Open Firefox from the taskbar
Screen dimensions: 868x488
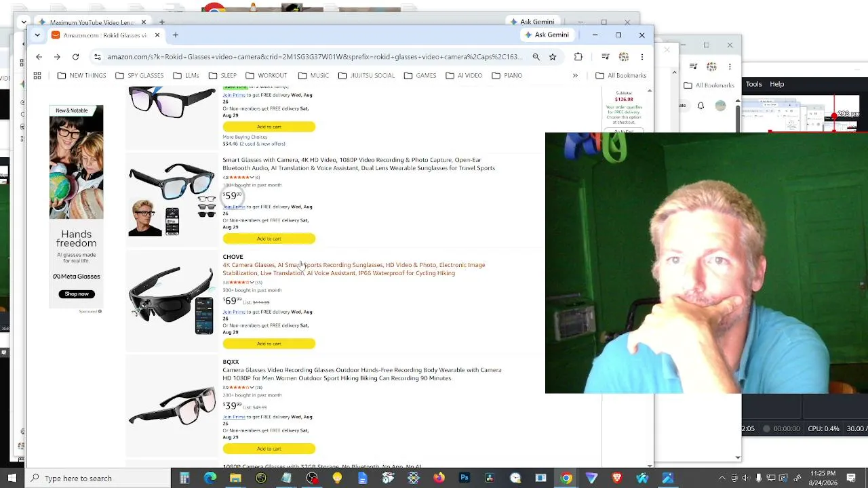coord(439,479)
